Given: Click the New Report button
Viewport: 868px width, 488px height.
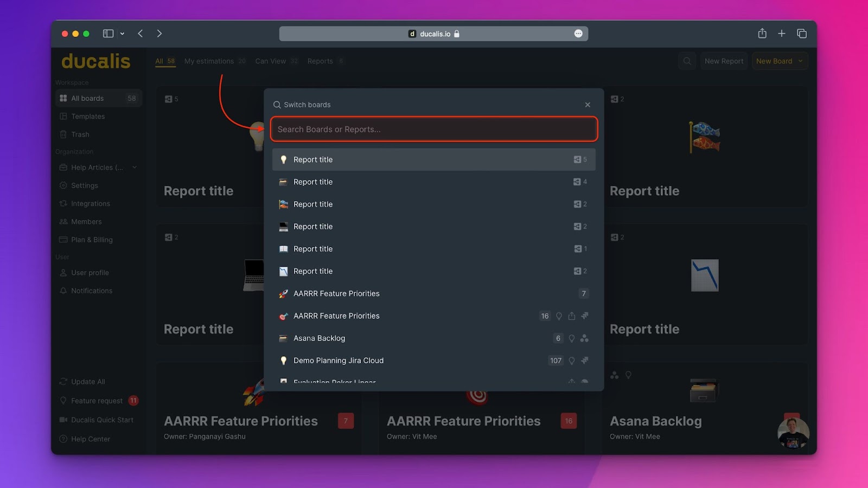Looking at the screenshot, I should tap(724, 61).
